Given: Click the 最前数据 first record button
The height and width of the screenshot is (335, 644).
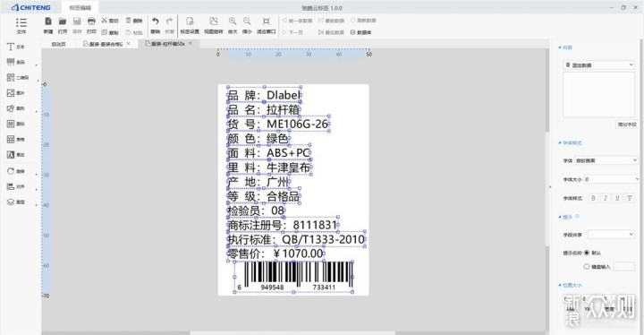Looking at the screenshot, I should [x=331, y=21].
